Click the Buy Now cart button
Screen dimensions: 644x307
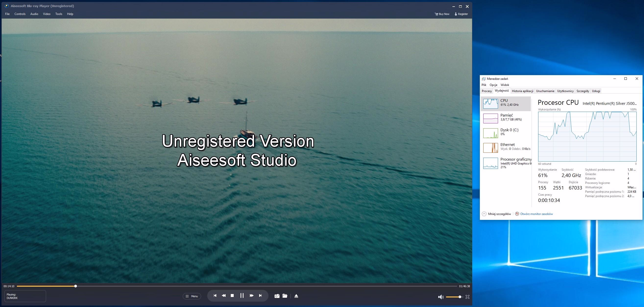442,14
